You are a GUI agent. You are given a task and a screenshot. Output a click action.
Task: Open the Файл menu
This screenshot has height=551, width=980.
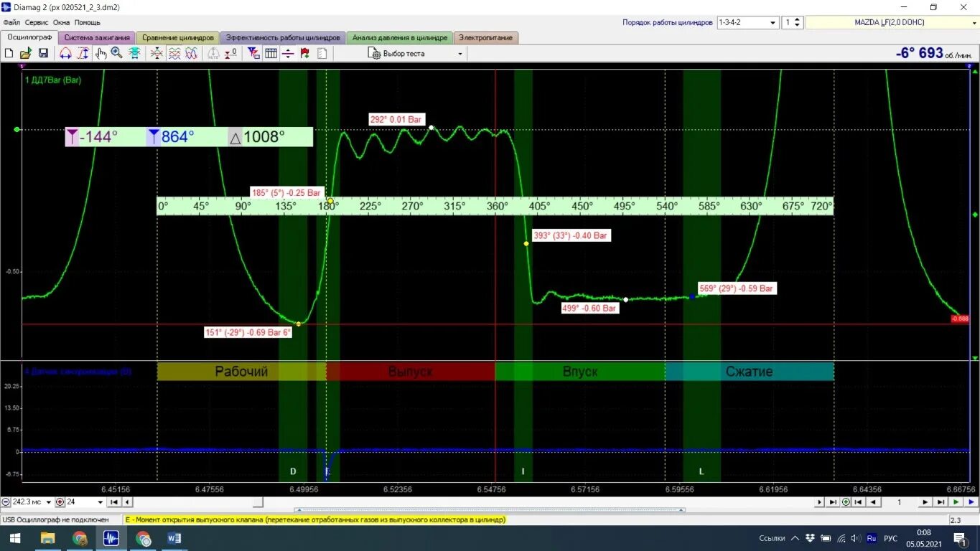click(11, 22)
